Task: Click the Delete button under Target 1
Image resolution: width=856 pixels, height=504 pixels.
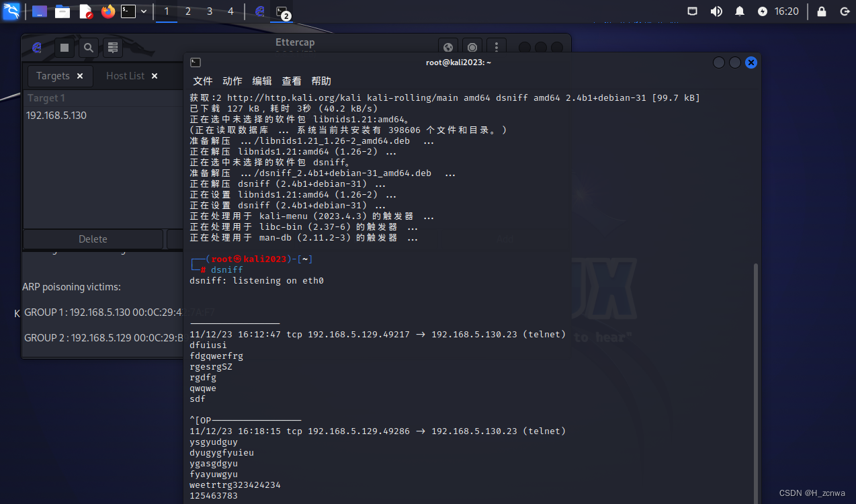Action: point(93,239)
